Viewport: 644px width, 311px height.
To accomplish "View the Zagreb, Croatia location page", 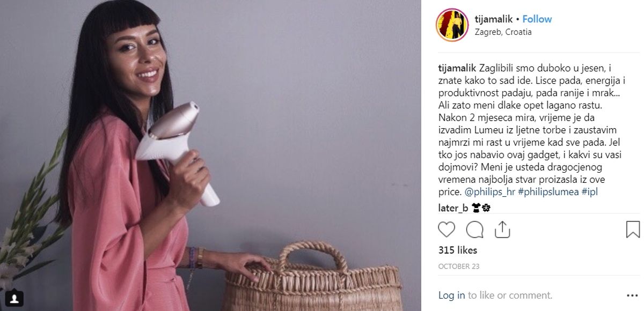I will pos(503,32).
